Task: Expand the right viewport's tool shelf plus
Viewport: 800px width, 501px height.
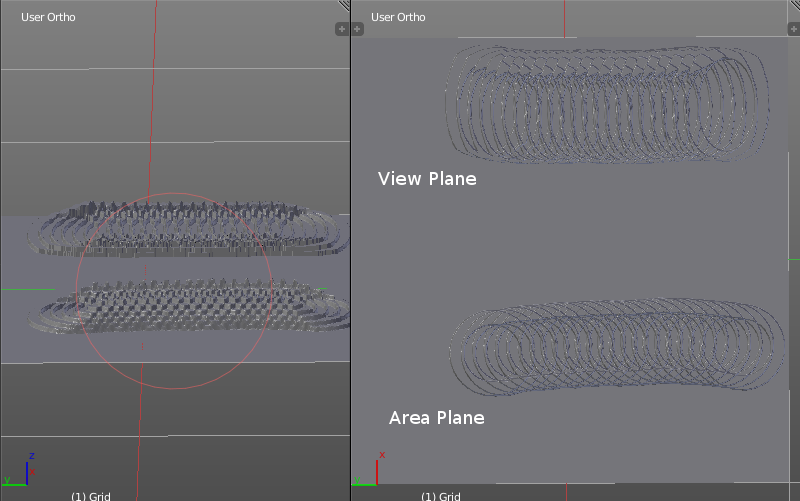Action: (357, 29)
